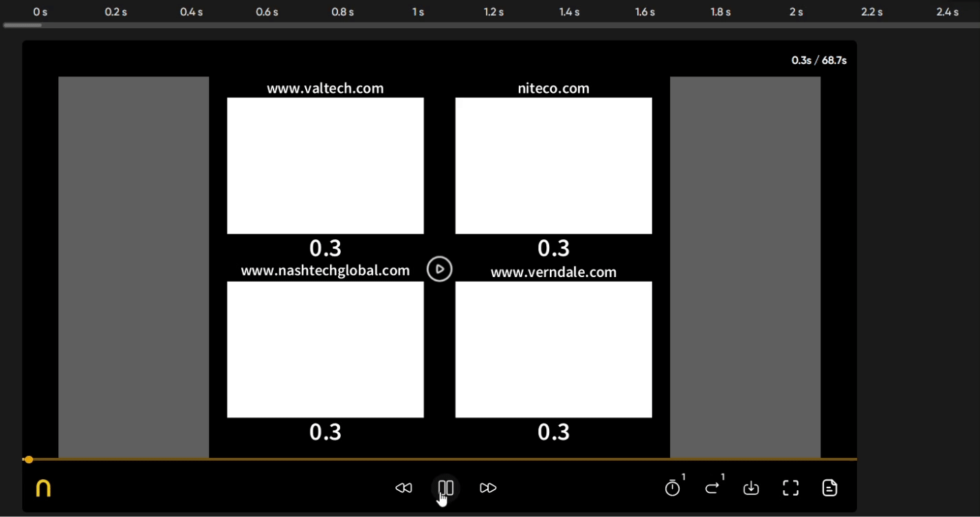Toggle loop playback with the repeat icon
980x517 pixels.
pos(712,488)
